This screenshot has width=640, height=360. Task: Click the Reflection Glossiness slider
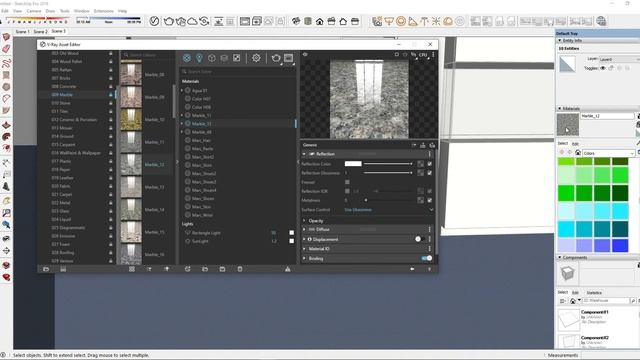[388, 173]
